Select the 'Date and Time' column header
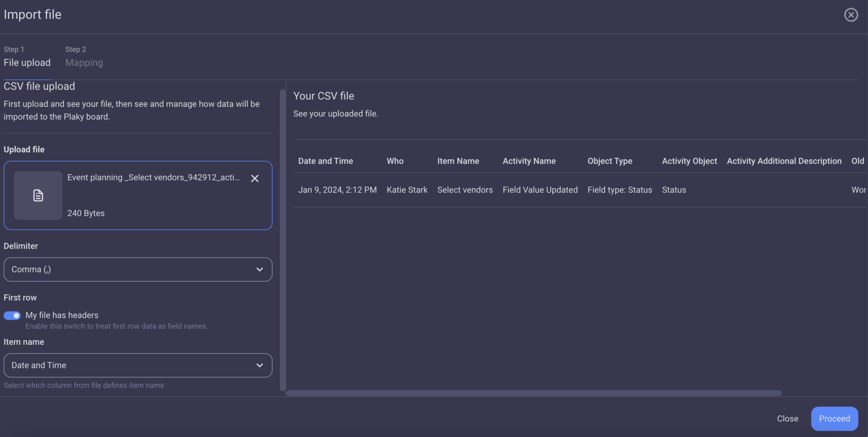868x437 pixels. (x=325, y=161)
